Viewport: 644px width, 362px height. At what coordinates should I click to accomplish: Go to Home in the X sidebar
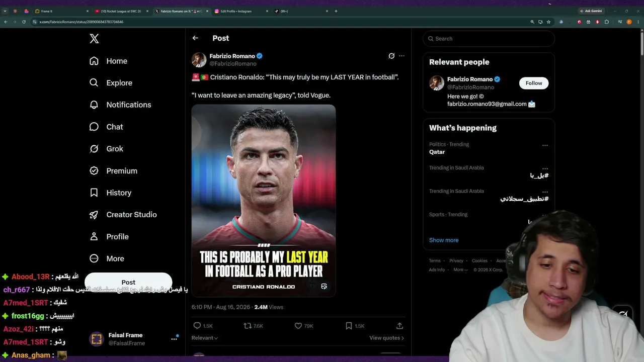click(108, 61)
